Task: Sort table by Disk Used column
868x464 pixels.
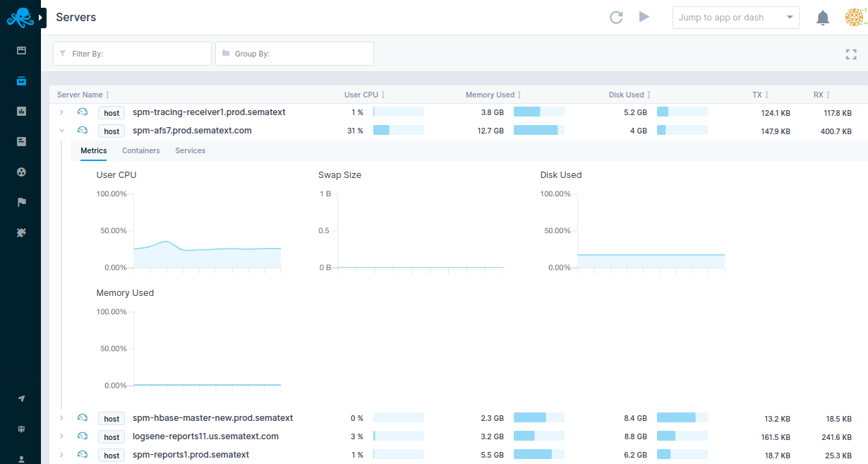Action: tap(630, 95)
